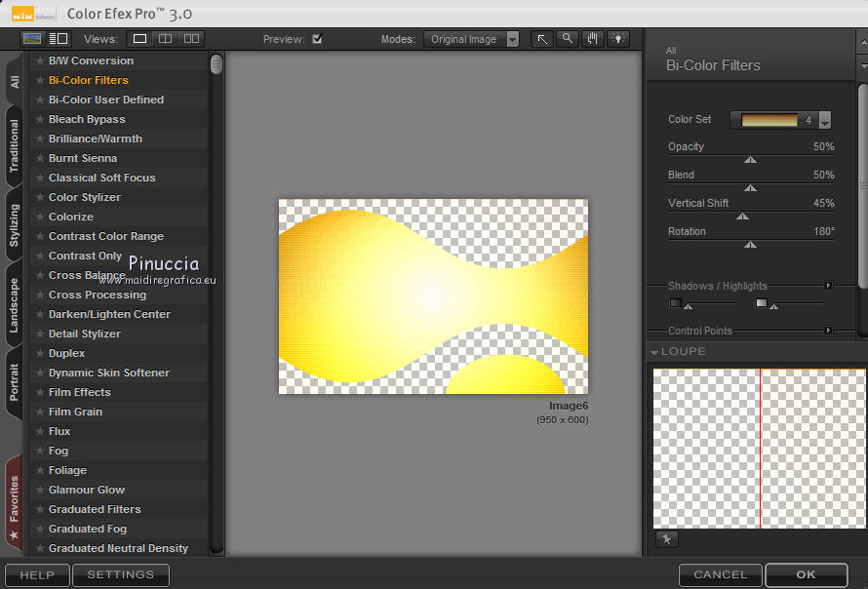The image size is (868, 589).
Task: Click the light bulb background color icon
Action: click(617, 39)
